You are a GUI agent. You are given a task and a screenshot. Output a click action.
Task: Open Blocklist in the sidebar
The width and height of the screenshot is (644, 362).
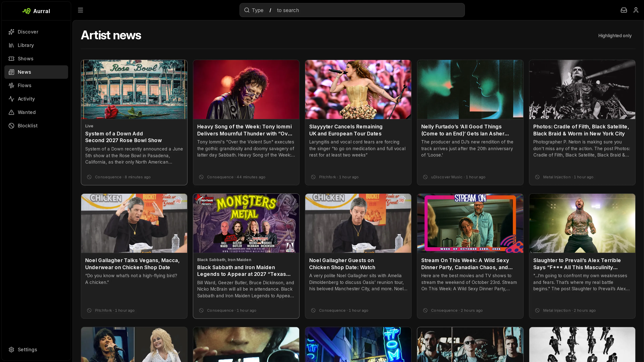(x=36, y=126)
